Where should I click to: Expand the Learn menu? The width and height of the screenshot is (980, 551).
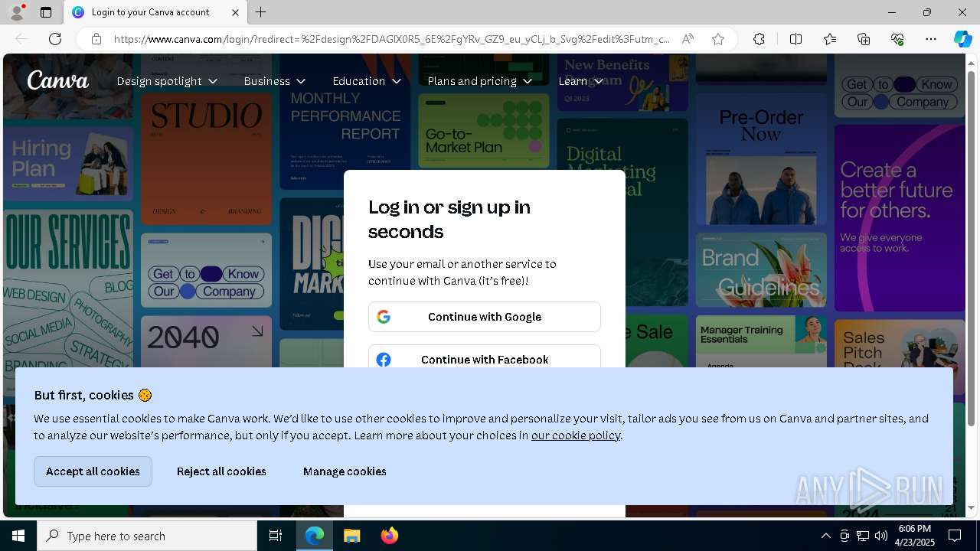[x=581, y=81]
